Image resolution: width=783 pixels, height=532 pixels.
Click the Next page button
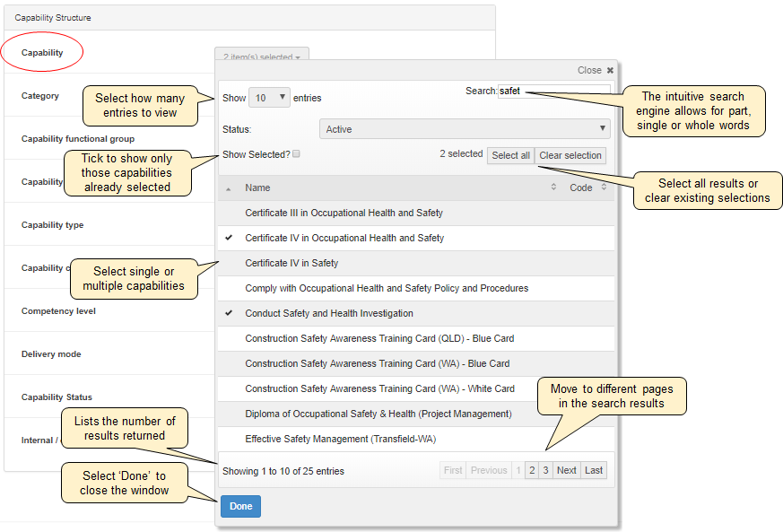tap(566, 470)
